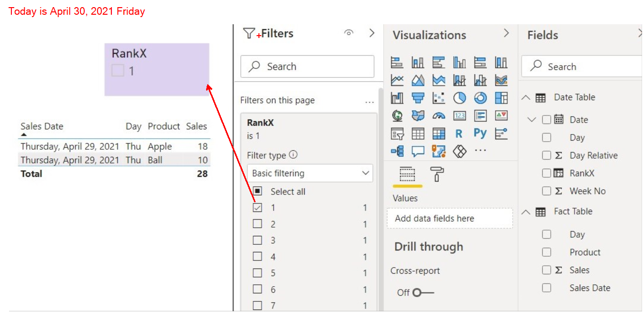Check value 1 in RankX slicer
The image size is (644, 318).
click(118, 71)
